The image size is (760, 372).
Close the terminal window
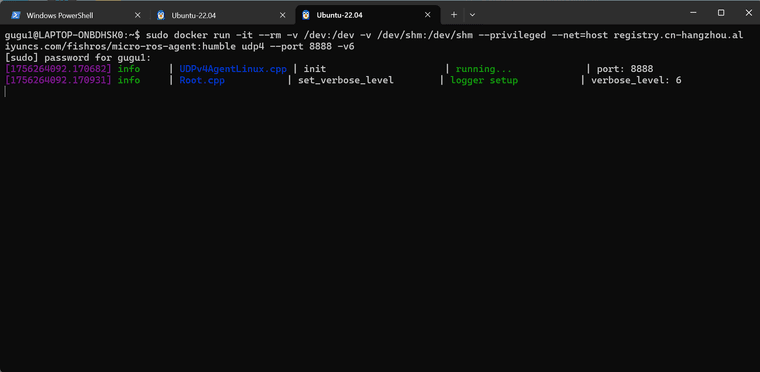coord(747,13)
